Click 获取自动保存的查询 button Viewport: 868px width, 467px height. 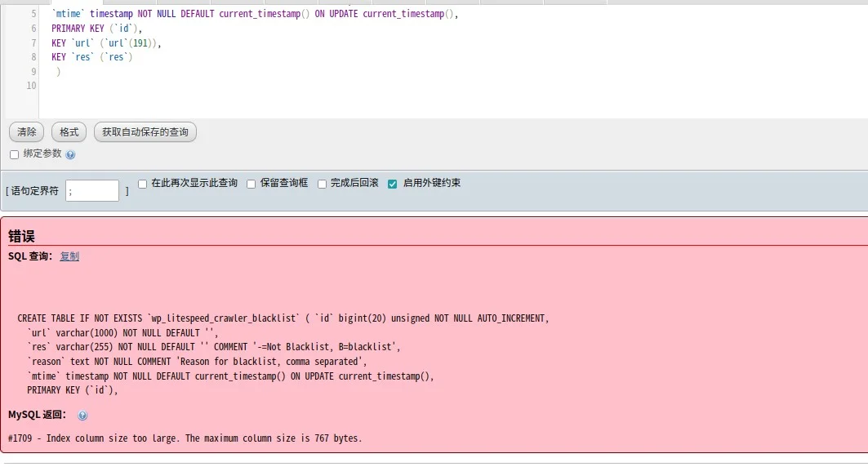(145, 131)
